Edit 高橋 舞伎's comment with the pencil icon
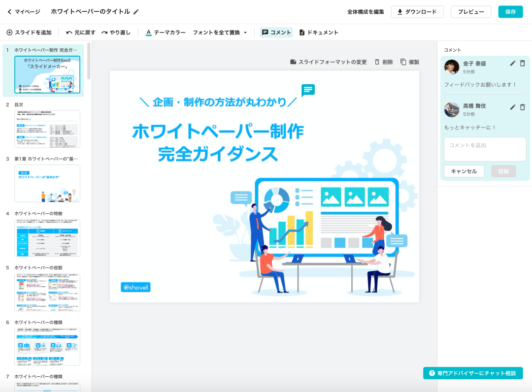532x392 pixels. click(512, 107)
